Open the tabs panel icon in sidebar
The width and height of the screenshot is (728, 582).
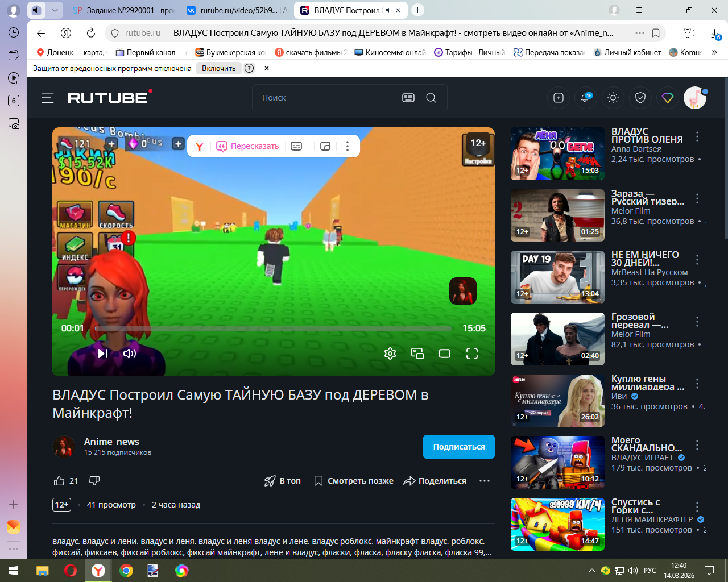coord(14,55)
